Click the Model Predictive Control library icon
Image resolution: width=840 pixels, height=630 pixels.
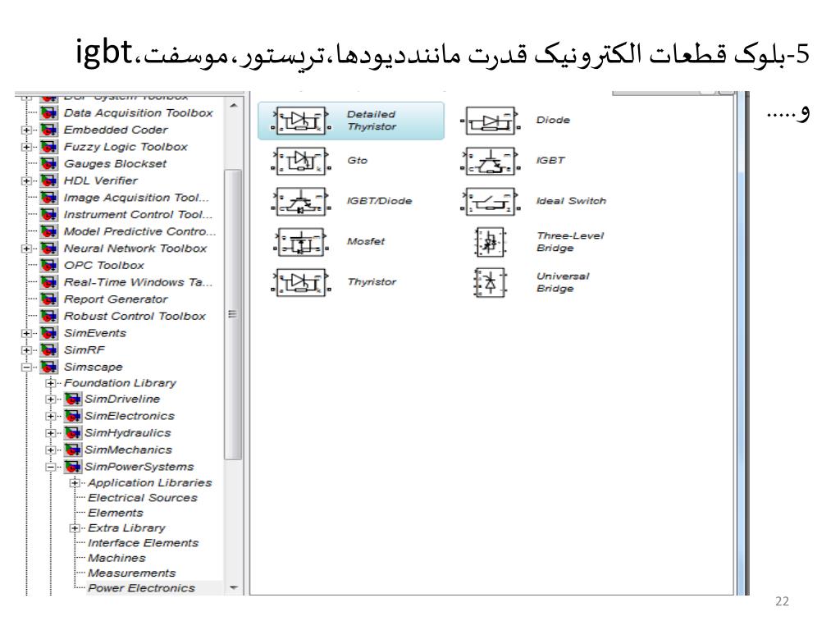click(x=48, y=231)
